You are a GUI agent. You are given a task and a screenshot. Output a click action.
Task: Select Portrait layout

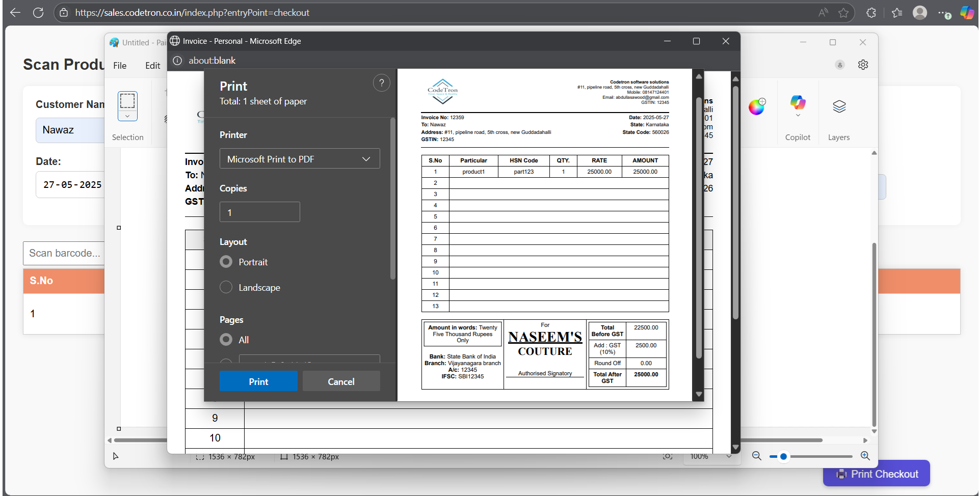[x=226, y=262]
